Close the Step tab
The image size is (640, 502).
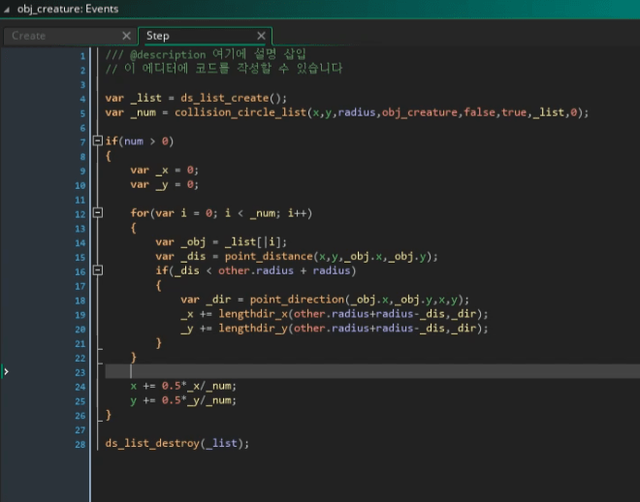tap(262, 36)
